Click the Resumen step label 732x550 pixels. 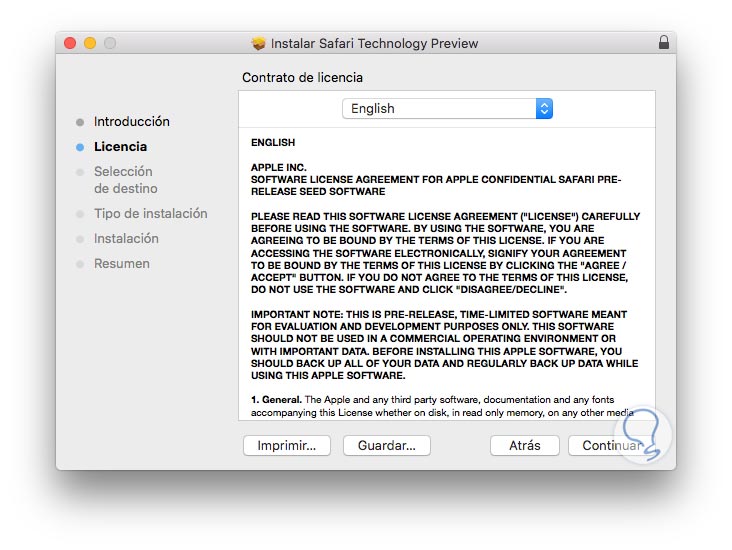(121, 264)
